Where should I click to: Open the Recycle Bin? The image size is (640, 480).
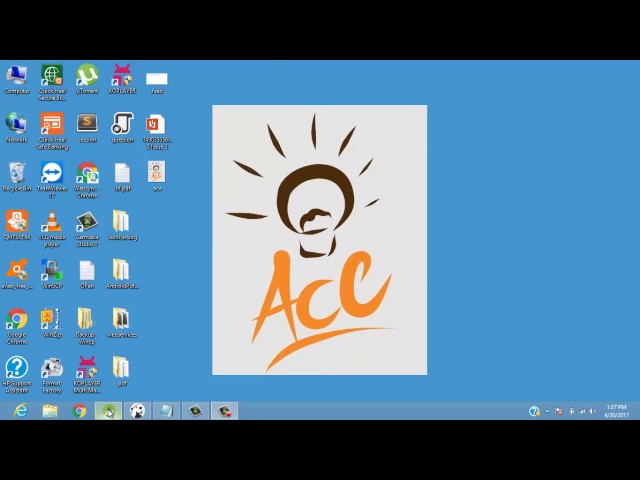click(x=17, y=176)
